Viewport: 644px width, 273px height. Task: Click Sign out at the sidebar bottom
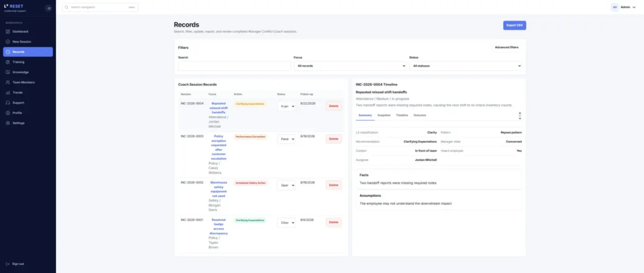[28, 264]
